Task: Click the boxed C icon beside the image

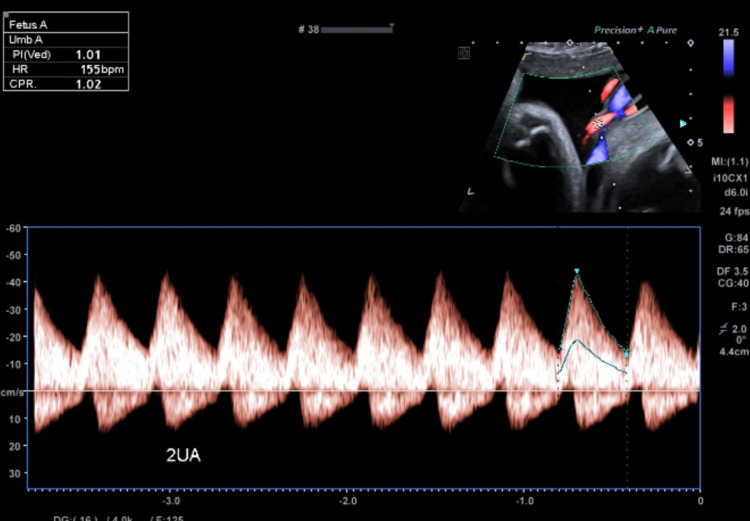Action: click(x=463, y=53)
